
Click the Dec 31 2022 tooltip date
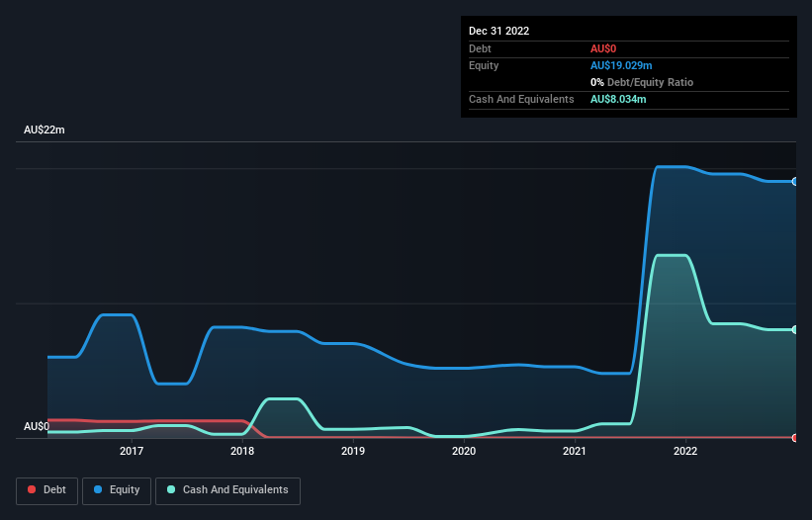point(498,31)
